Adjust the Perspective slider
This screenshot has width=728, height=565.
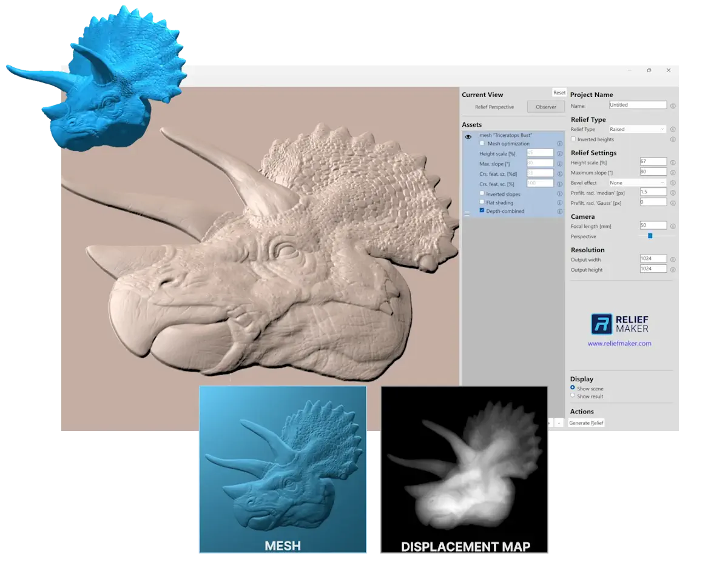[650, 236]
